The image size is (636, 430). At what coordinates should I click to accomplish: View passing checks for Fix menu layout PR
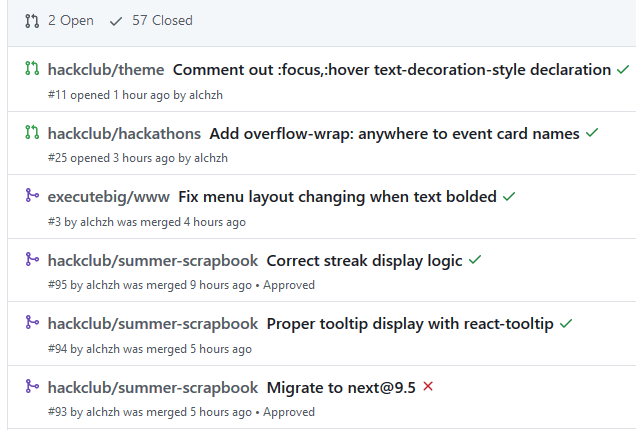(x=509, y=197)
